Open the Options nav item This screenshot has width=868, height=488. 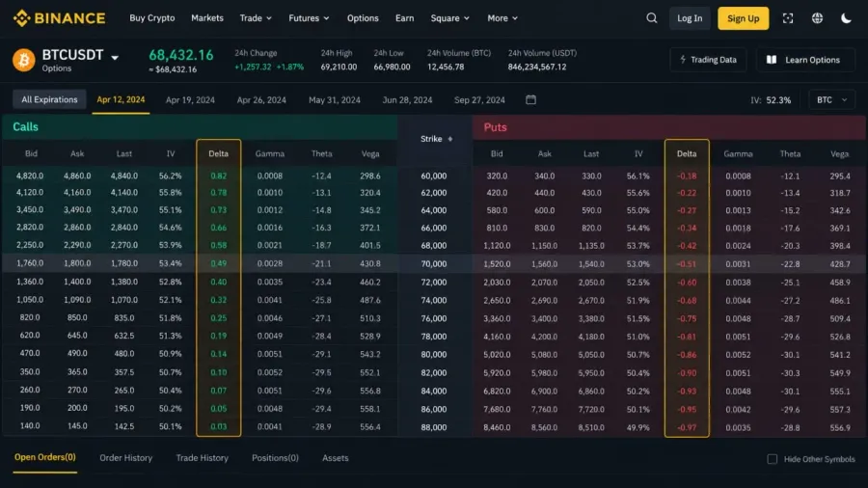[x=363, y=18]
